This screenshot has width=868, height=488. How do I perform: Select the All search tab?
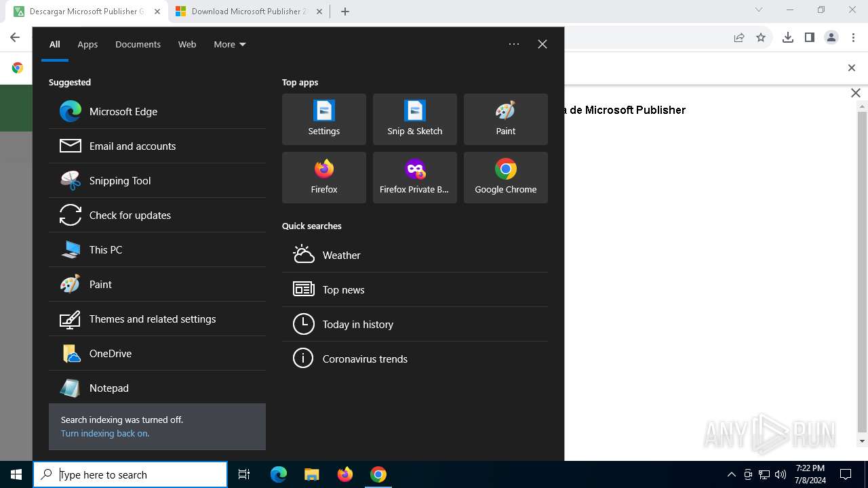click(55, 44)
